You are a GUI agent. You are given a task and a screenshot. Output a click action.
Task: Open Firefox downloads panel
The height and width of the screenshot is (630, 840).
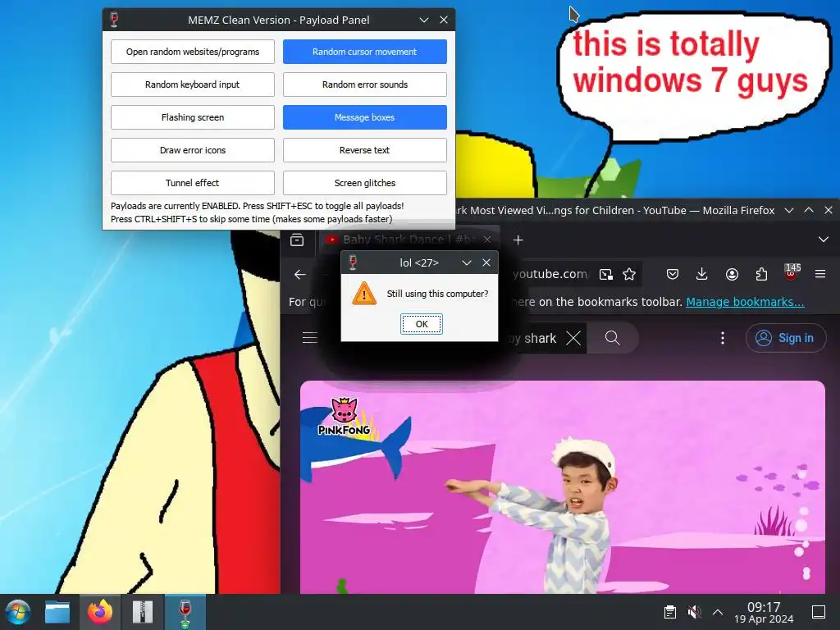(x=702, y=274)
